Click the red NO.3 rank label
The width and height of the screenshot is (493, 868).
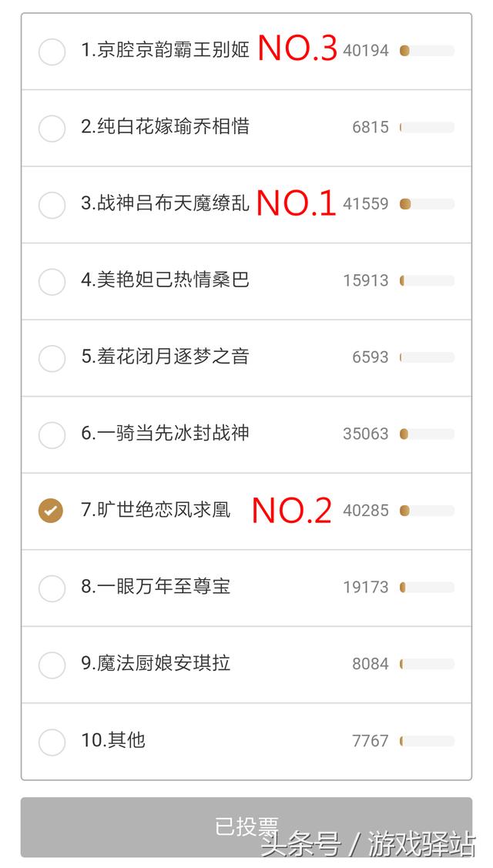click(x=297, y=49)
